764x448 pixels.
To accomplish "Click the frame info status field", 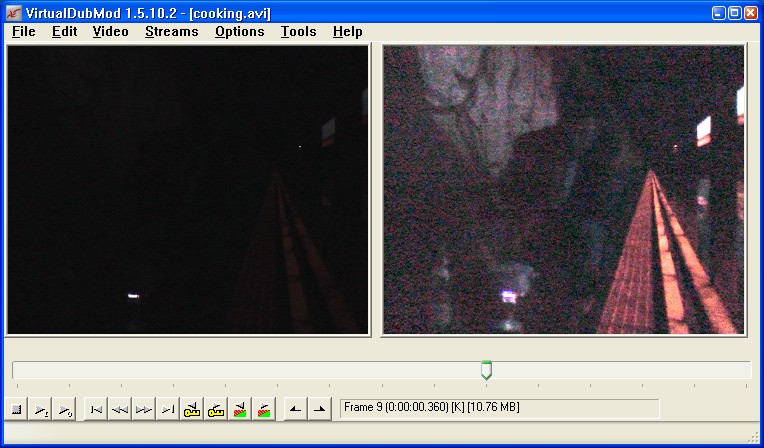I will click(x=499, y=408).
